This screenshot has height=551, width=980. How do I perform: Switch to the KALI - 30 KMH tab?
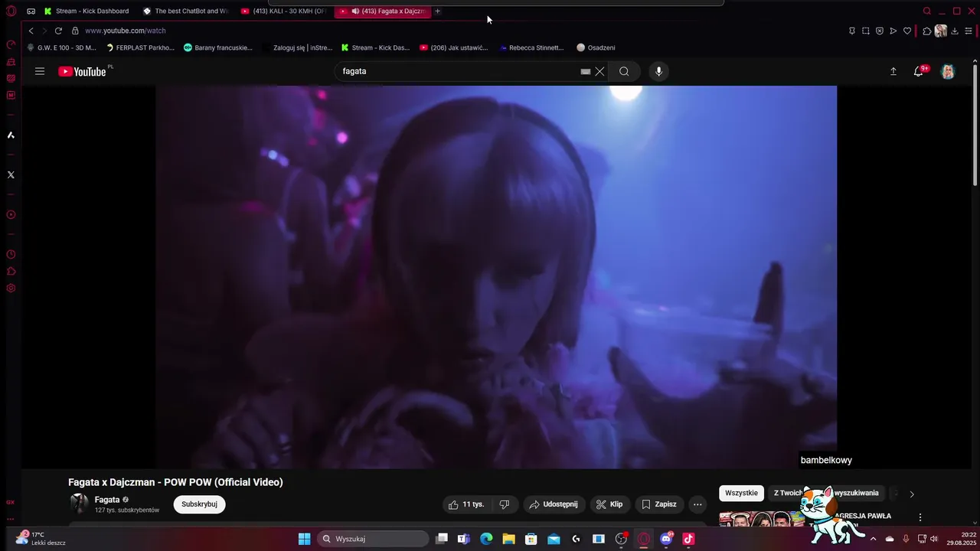point(283,11)
